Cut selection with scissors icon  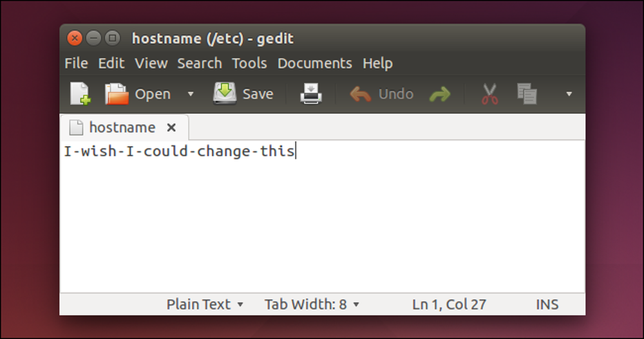(489, 94)
